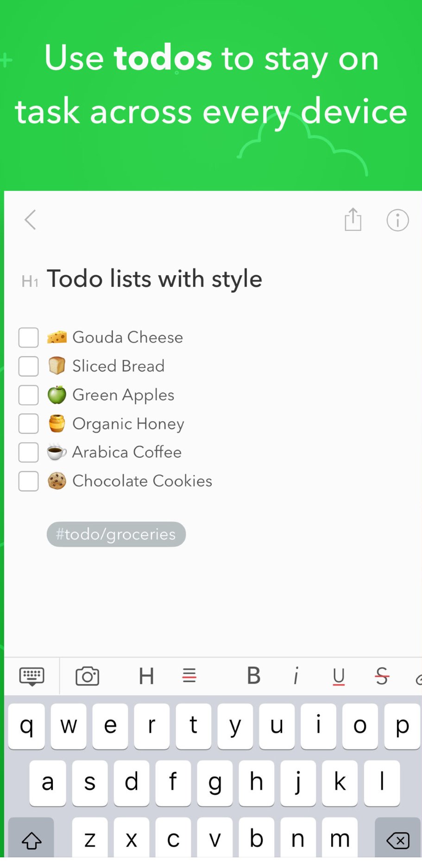422x868 pixels.
Task: Check off Gouda Cheese todo
Action: [28, 337]
